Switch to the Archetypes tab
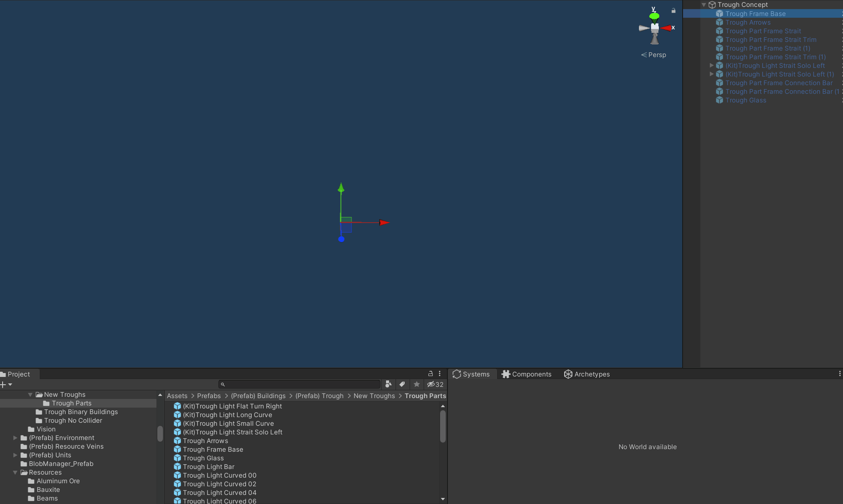This screenshot has width=843, height=504. tap(587, 374)
